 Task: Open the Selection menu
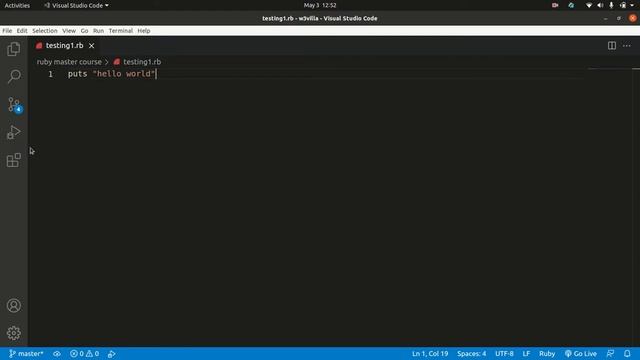coord(44,31)
